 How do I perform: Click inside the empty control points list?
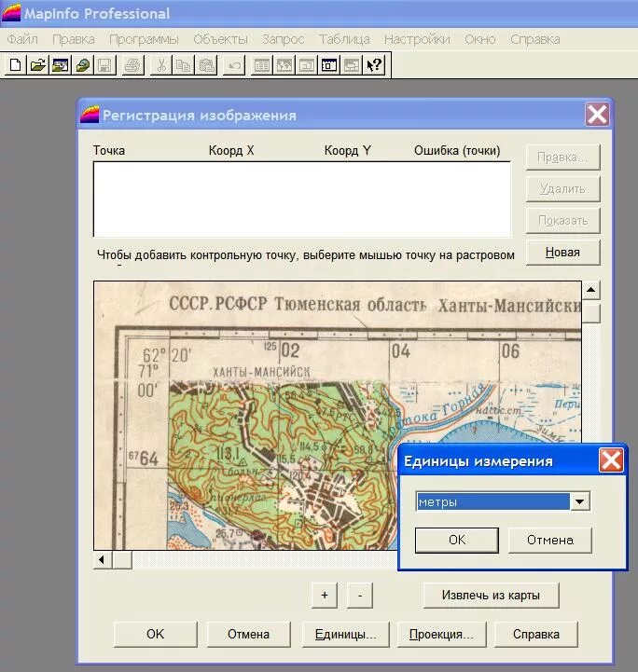[x=302, y=199]
